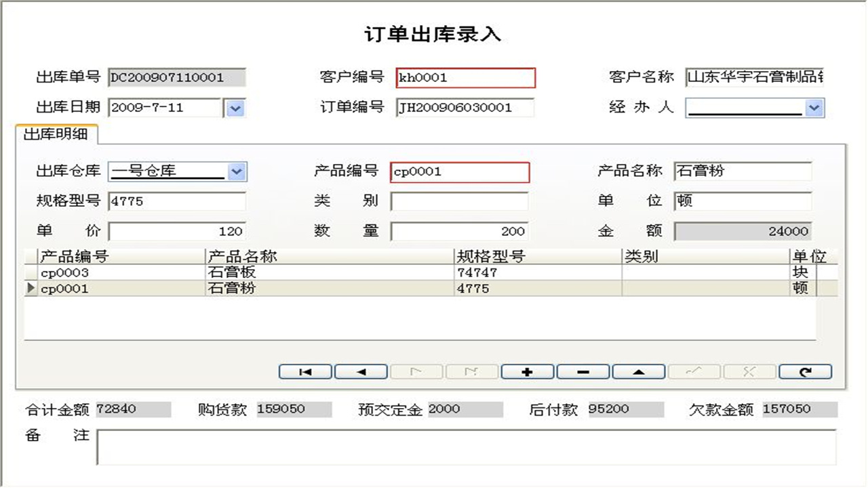Click the 数量 quantity field
This screenshot has height=488, width=868.
coord(461,231)
